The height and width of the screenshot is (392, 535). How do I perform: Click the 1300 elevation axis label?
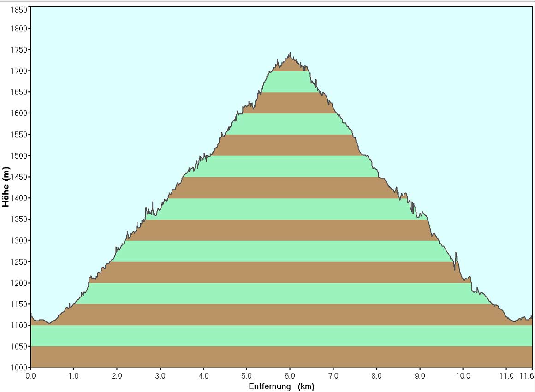[18, 241]
